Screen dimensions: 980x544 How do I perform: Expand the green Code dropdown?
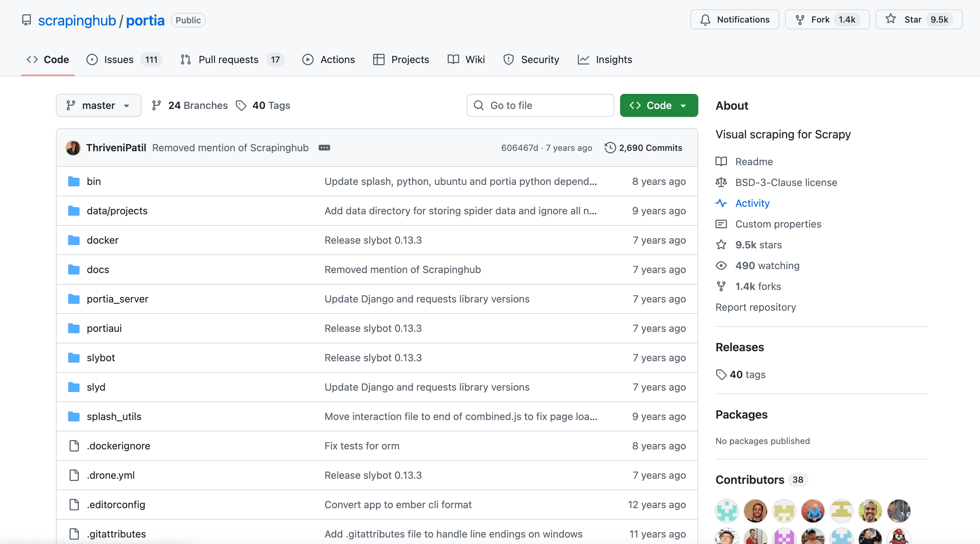[658, 105]
